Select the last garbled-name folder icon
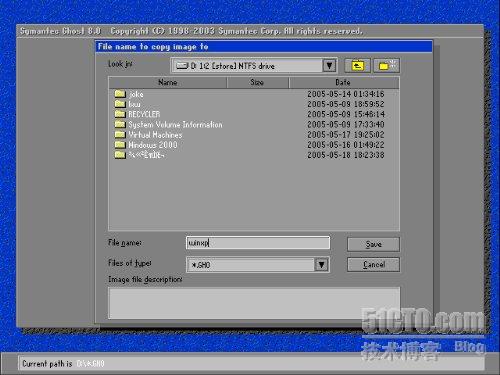 coord(120,155)
